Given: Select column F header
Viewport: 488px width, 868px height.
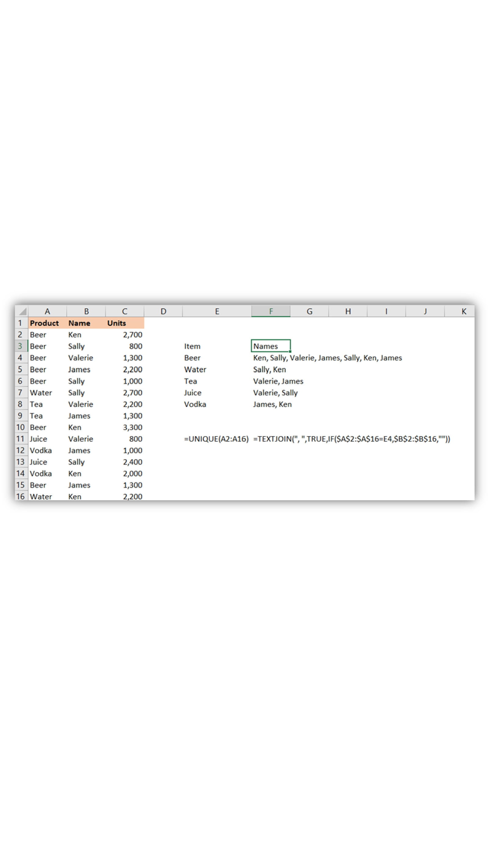Looking at the screenshot, I should [271, 311].
